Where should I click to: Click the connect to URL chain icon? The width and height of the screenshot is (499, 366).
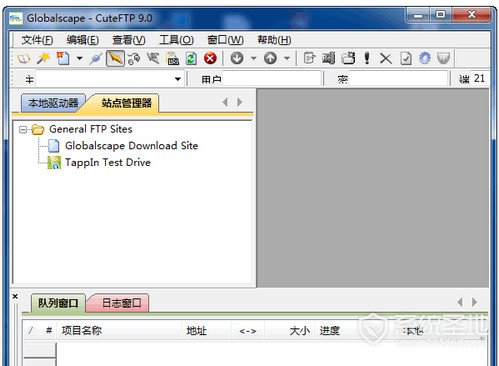pos(134,59)
